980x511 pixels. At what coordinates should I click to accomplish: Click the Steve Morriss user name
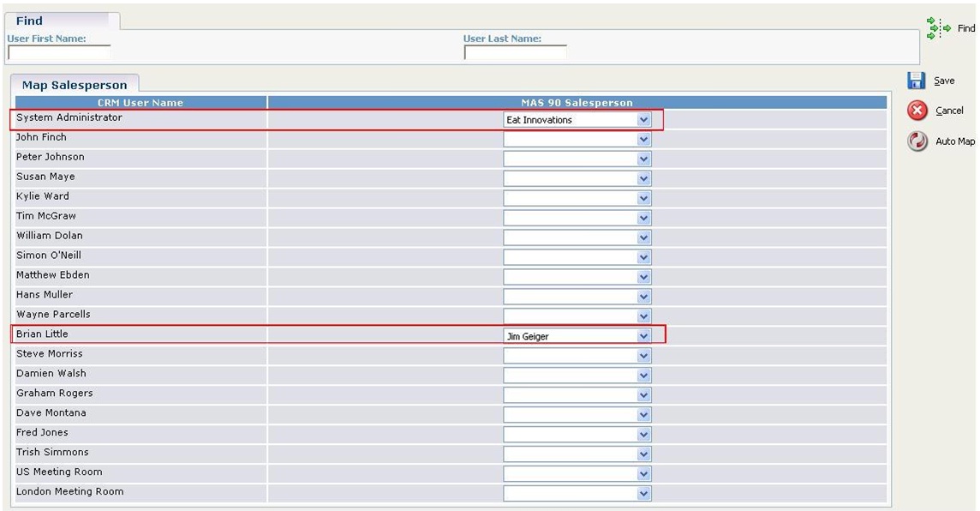click(50, 354)
